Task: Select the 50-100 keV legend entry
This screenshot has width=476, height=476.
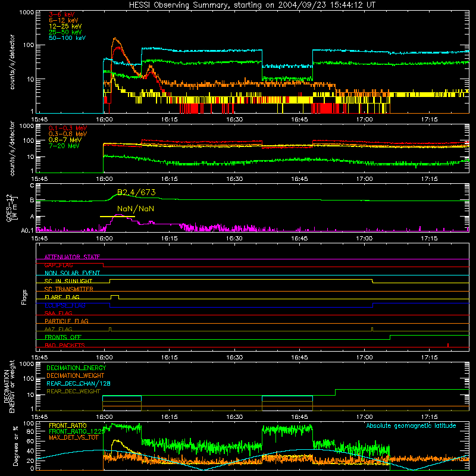Action: pyautogui.click(x=67, y=38)
